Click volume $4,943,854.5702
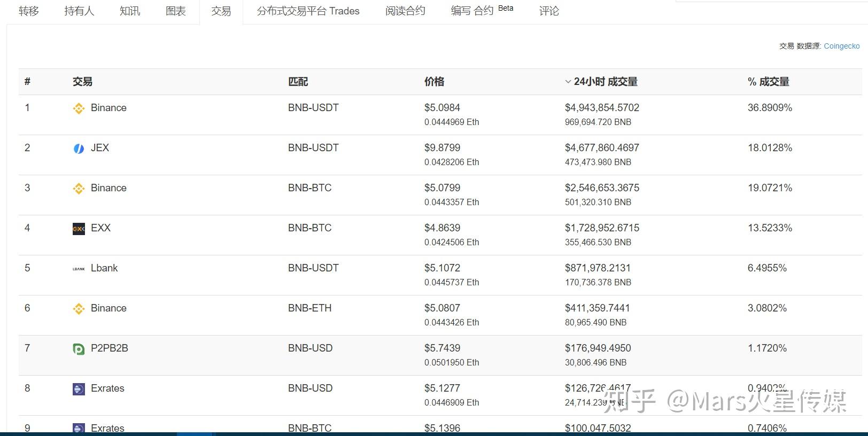 pyautogui.click(x=602, y=108)
